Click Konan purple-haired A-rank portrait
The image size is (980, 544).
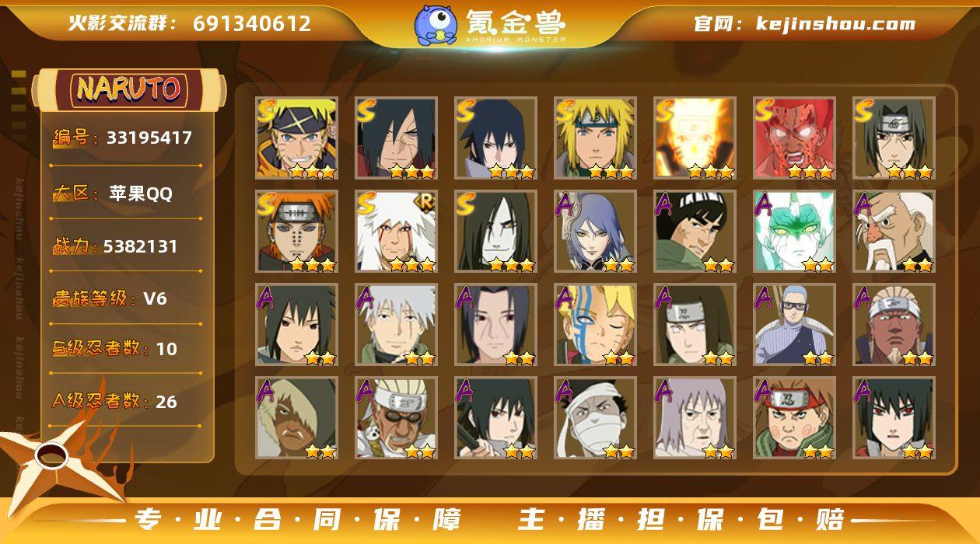[x=595, y=231]
